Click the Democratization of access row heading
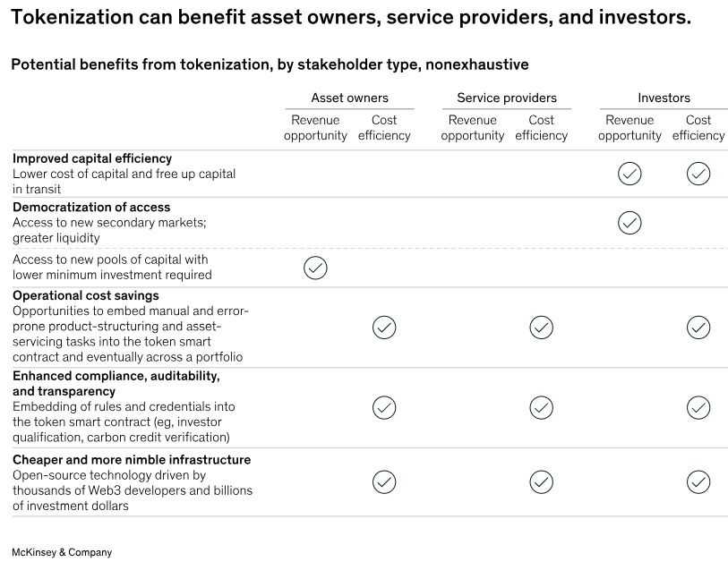The width and height of the screenshot is (728, 562). click(91, 207)
